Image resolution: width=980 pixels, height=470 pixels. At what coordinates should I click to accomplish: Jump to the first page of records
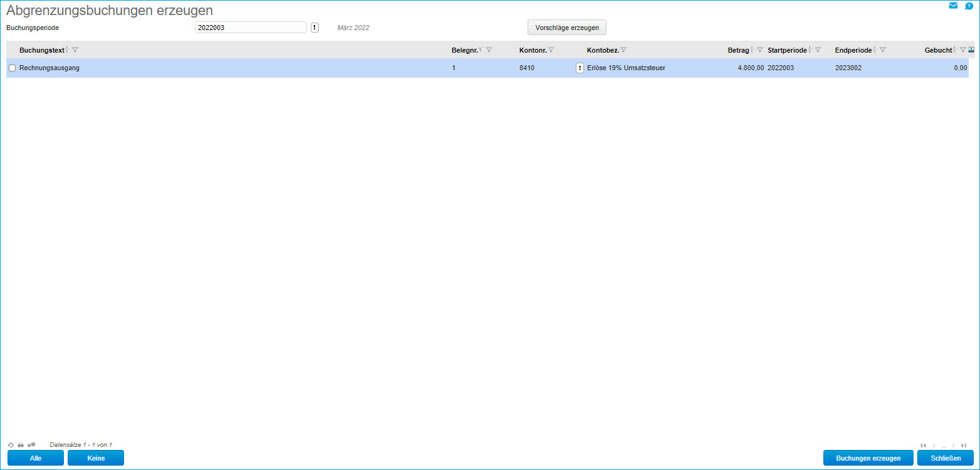[x=923, y=446]
